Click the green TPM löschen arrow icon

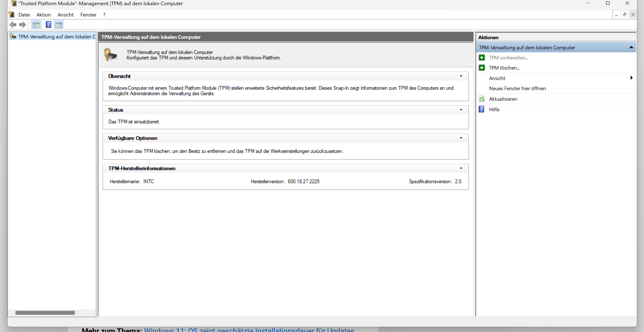(x=482, y=68)
